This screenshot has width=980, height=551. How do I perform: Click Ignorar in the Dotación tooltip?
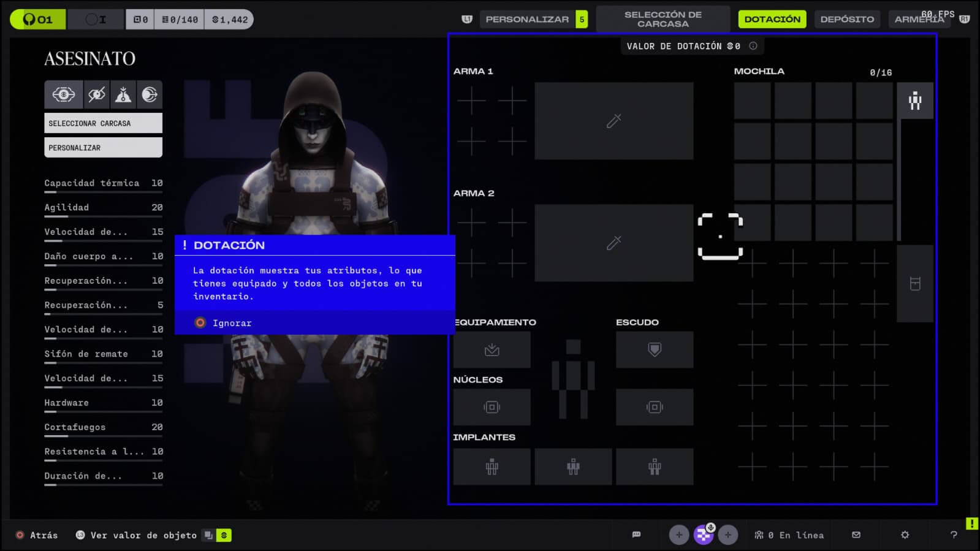231,323
